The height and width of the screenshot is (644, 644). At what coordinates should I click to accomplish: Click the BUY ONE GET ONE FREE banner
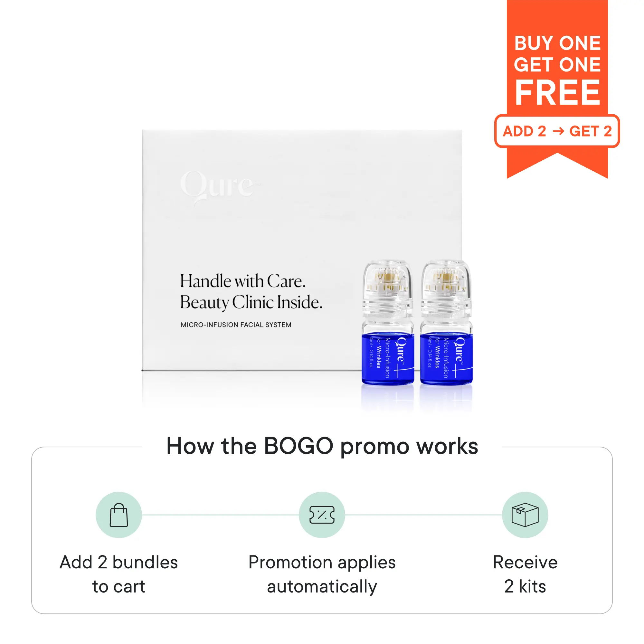(557, 89)
